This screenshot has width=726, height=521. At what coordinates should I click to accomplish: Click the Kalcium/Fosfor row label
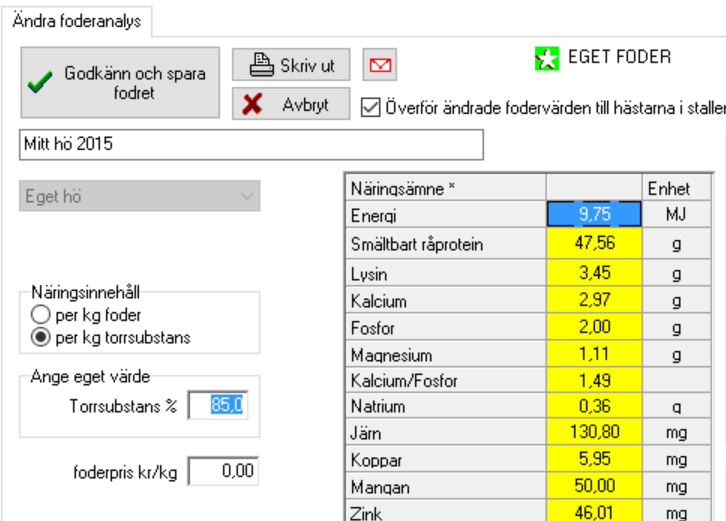(x=446, y=380)
